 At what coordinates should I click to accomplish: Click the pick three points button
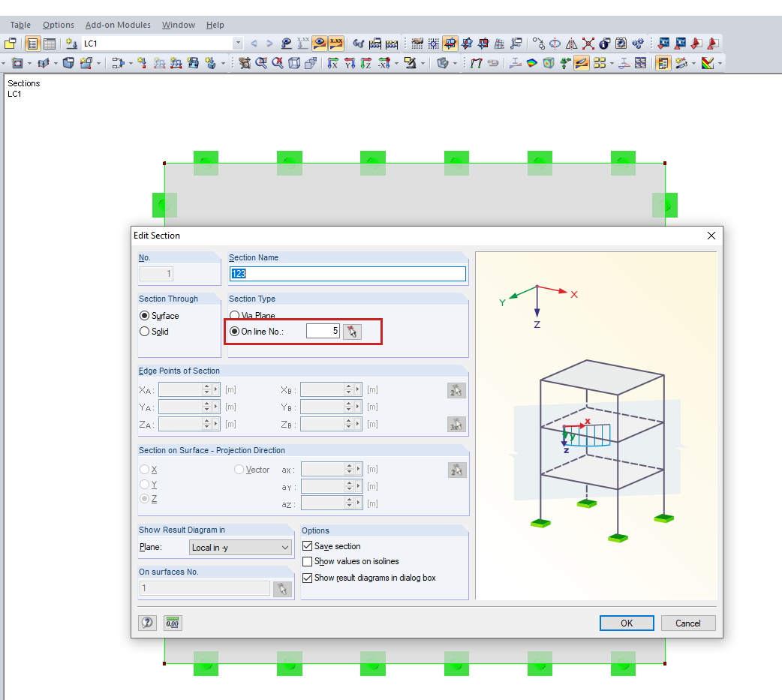click(456, 425)
